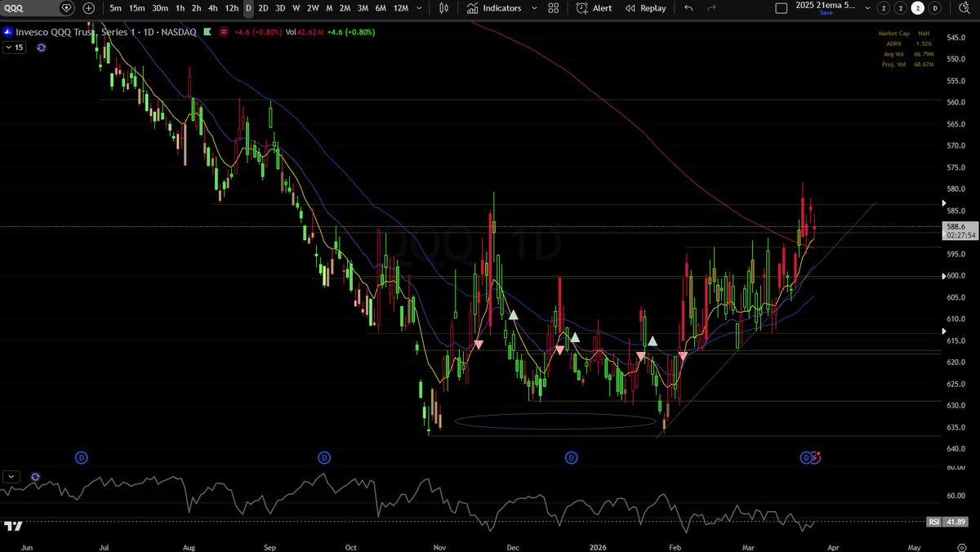Image resolution: width=980 pixels, height=552 pixels.
Task: Click dividend D marker near late September
Action: pos(323,457)
